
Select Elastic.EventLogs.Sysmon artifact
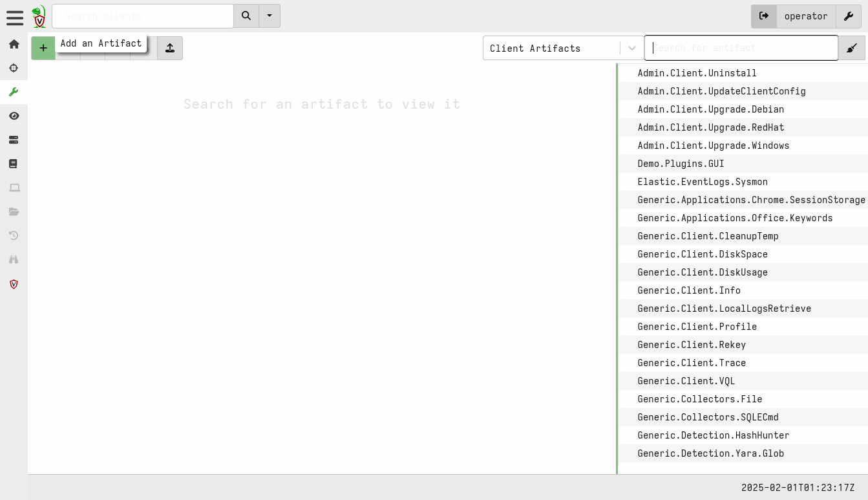(743, 182)
